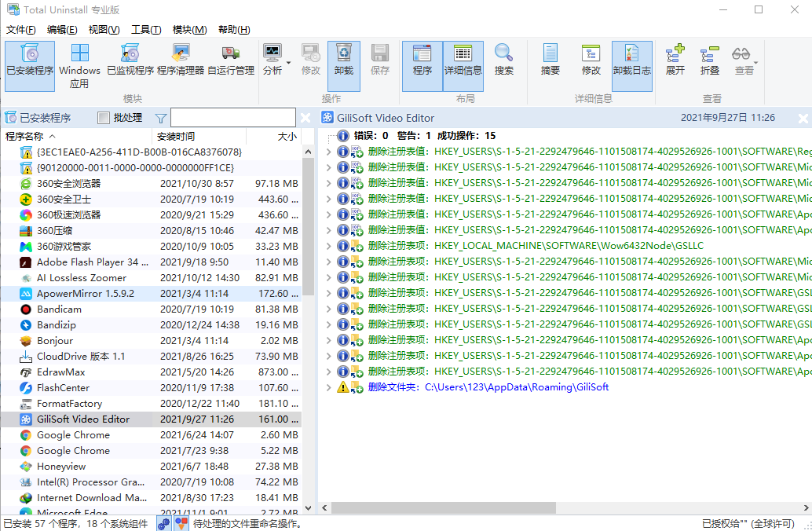This screenshot has height=531, width=812.
Task: Sort by 安装时间 column header
Action: point(199,136)
